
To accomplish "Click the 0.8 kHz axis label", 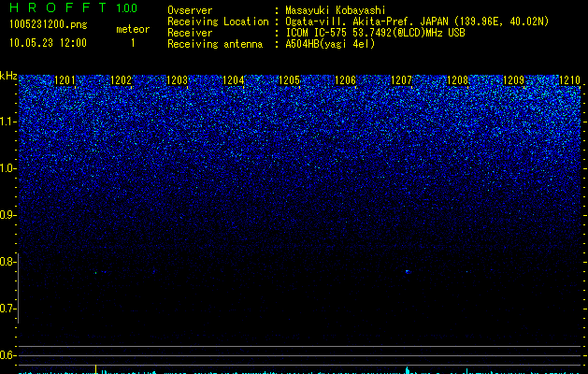I will pos(7,262).
